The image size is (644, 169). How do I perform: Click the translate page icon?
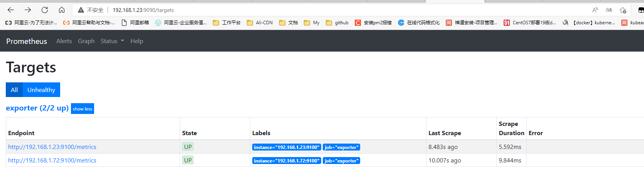tap(609, 10)
